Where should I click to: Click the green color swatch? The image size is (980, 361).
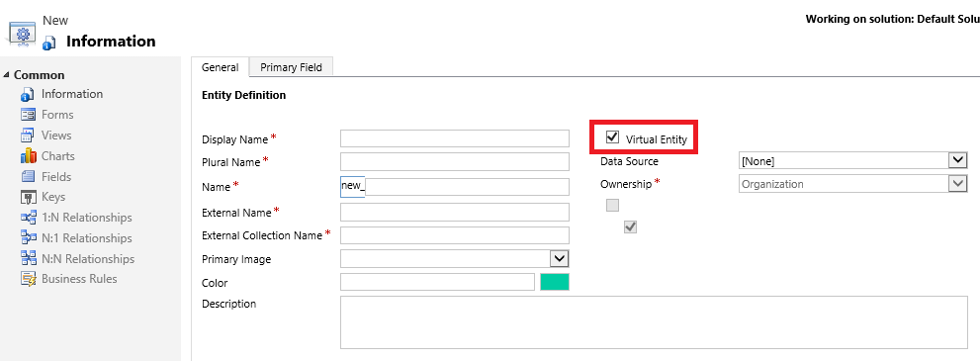(x=555, y=282)
